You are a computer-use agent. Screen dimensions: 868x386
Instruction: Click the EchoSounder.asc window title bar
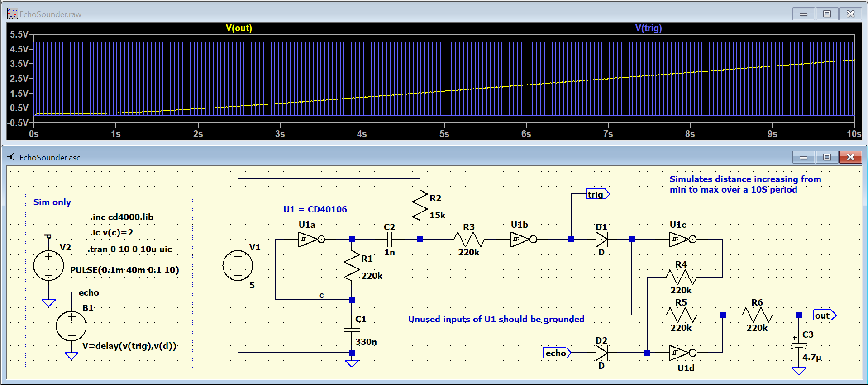434,157
